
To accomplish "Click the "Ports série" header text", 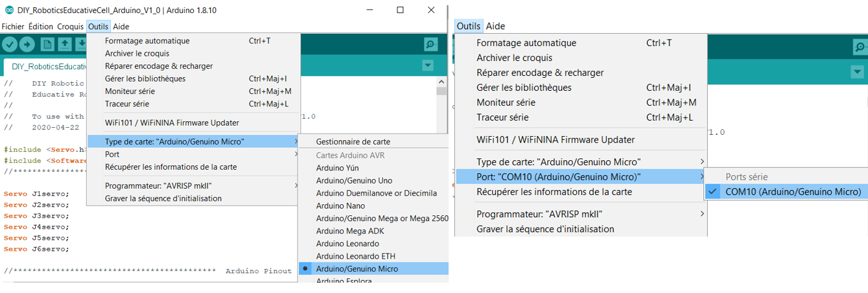I will tap(747, 177).
